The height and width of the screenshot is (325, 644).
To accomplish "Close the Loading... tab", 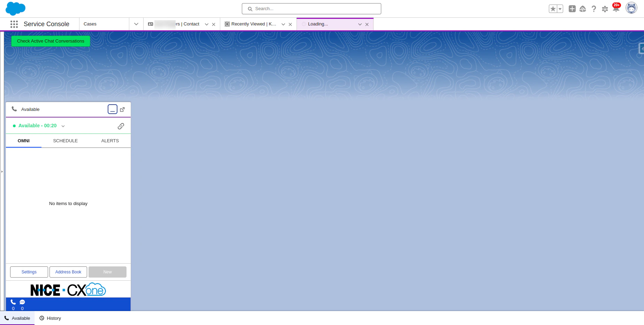I will [x=367, y=24].
